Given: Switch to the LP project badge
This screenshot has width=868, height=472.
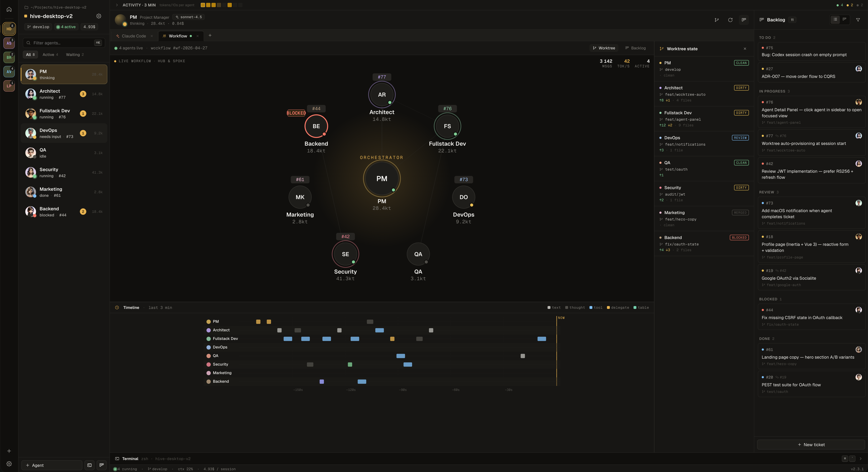Looking at the screenshot, I should 9,86.
